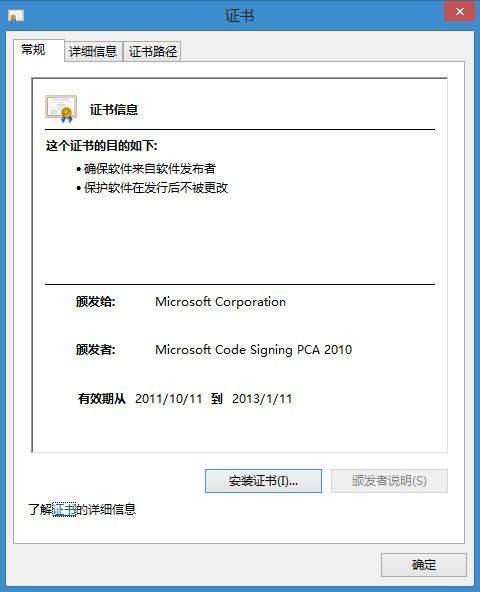Click the greyed-out 颁发者说明(S) button

click(x=389, y=481)
